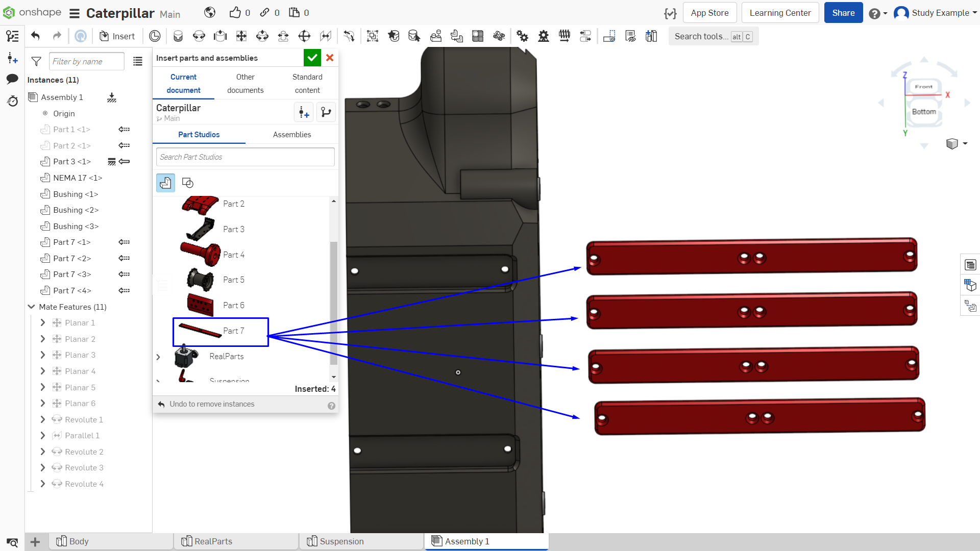This screenshot has width=980, height=551.
Task: Expand the Revolute 1 mate
Action: pos(43,419)
